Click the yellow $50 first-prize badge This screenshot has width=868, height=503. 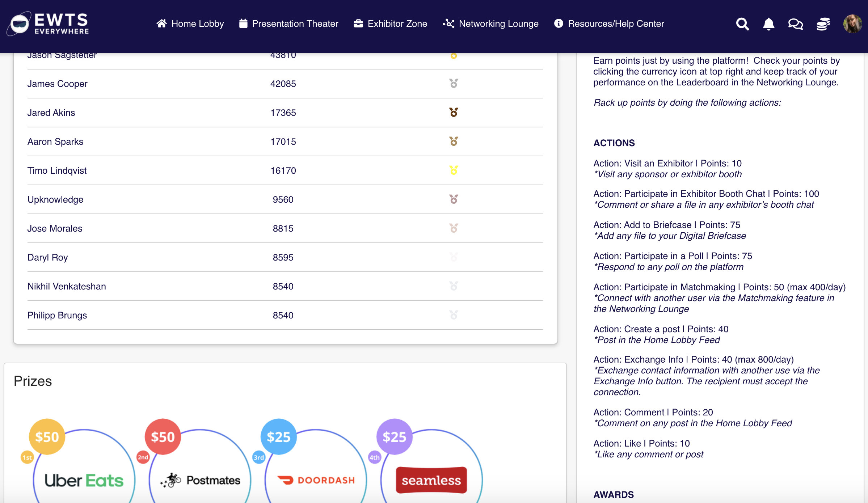tap(47, 437)
